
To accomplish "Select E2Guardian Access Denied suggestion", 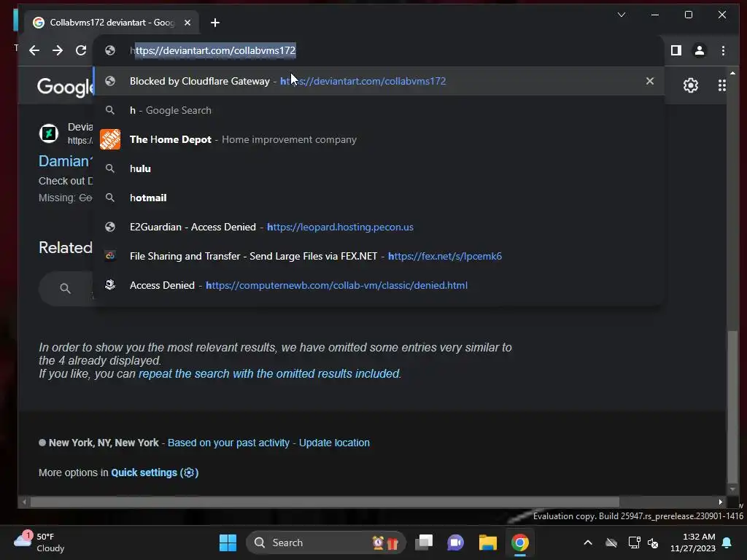I will pyautogui.click(x=379, y=227).
